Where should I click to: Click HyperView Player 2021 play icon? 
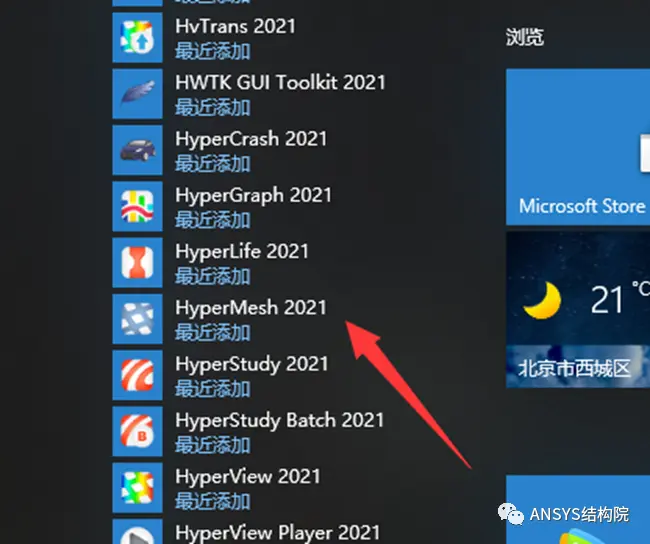coord(137,532)
